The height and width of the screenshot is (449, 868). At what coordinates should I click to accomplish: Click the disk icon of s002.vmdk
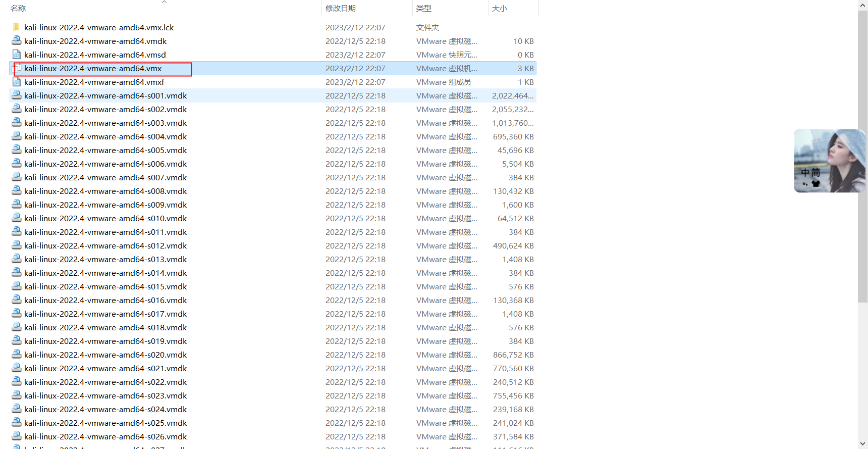[x=16, y=109]
